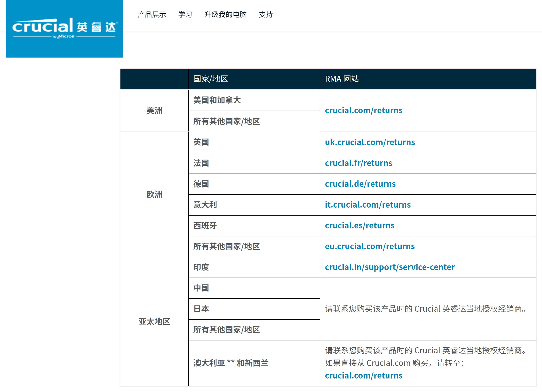Open the crucial.in/support/service-center link
Image resolution: width=542 pixels, height=392 pixels.
tap(389, 267)
